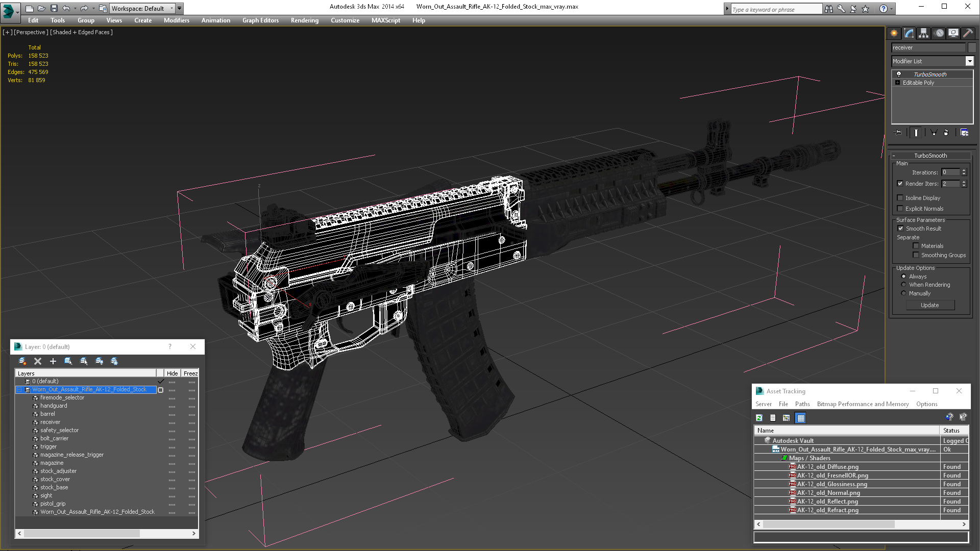Click viewport Perspective label
Image resolution: width=980 pixels, height=551 pixels.
click(31, 32)
